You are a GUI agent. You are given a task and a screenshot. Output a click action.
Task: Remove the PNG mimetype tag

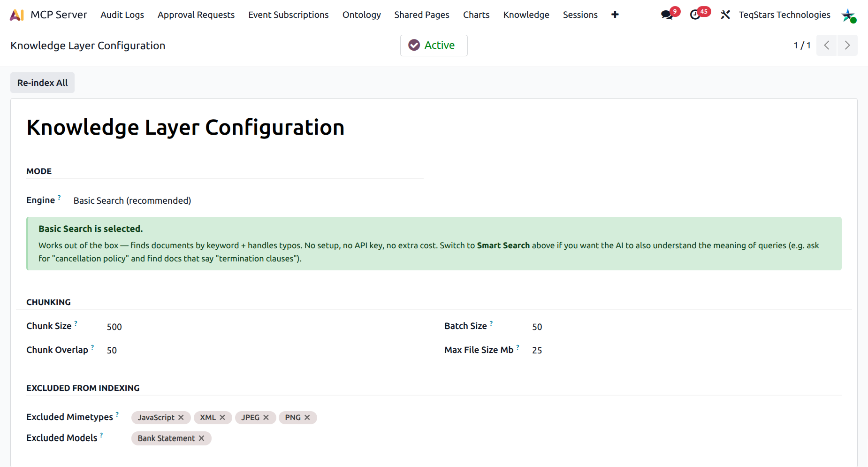[307, 417]
